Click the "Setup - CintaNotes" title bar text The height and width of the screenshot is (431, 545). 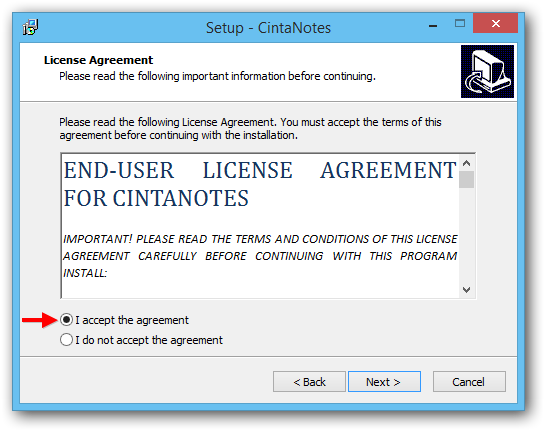pos(268,28)
